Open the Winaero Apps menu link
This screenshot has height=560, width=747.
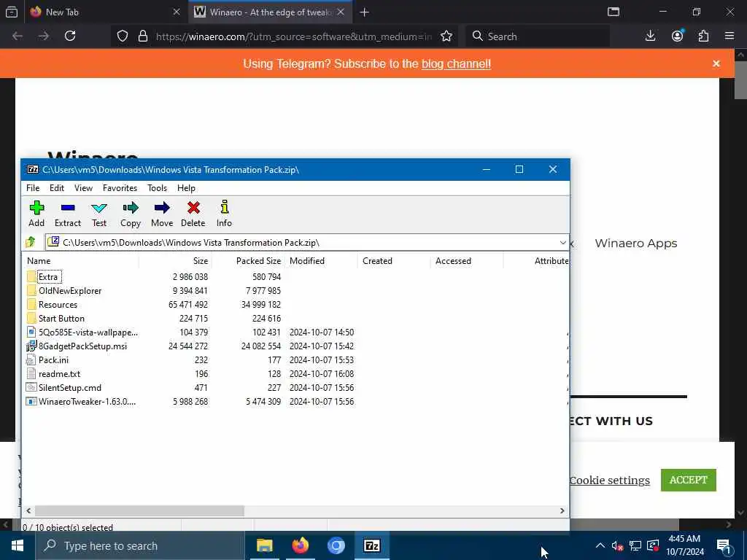(x=635, y=244)
